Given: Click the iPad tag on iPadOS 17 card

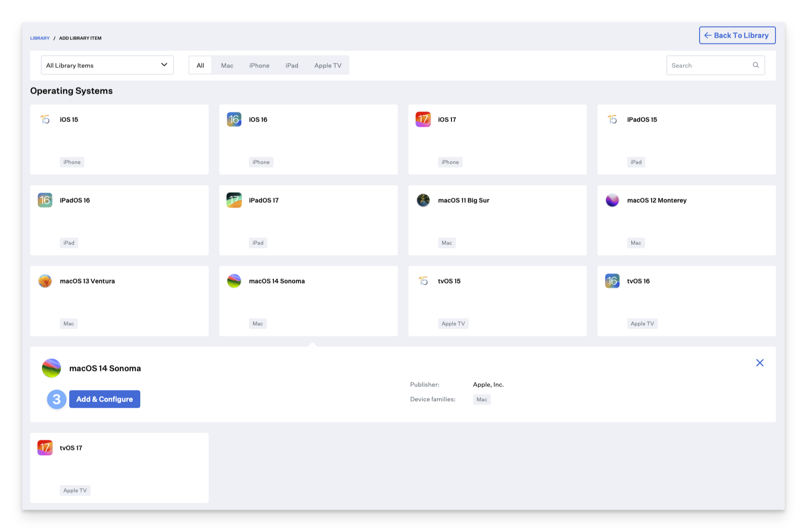Looking at the screenshot, I should coord(258,243).
